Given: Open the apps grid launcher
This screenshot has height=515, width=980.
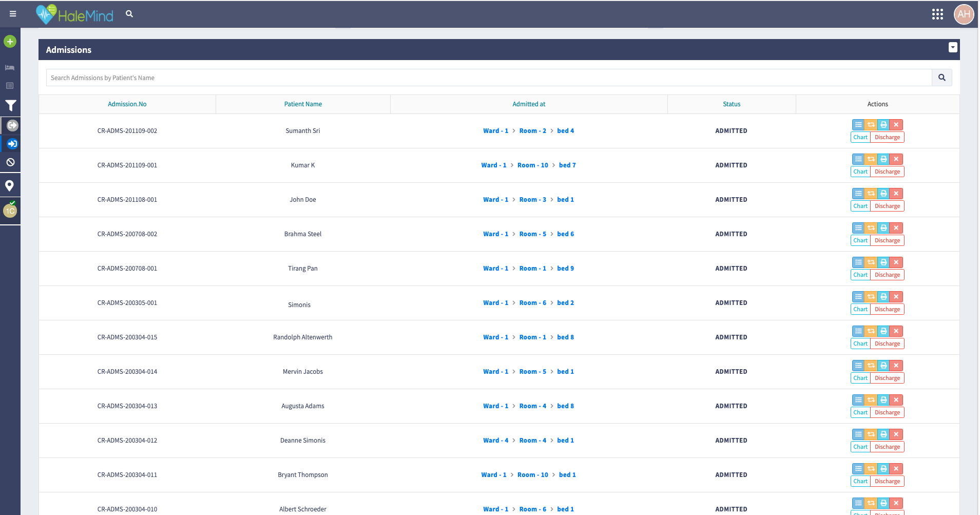Looking at the screenshot, I should click(937, 14).
